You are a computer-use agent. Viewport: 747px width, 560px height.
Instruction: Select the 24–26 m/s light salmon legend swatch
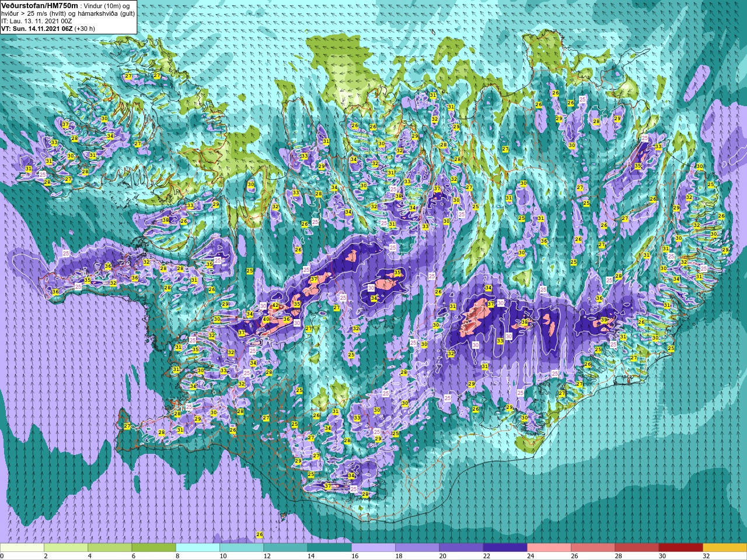click(x=549, y=548)
